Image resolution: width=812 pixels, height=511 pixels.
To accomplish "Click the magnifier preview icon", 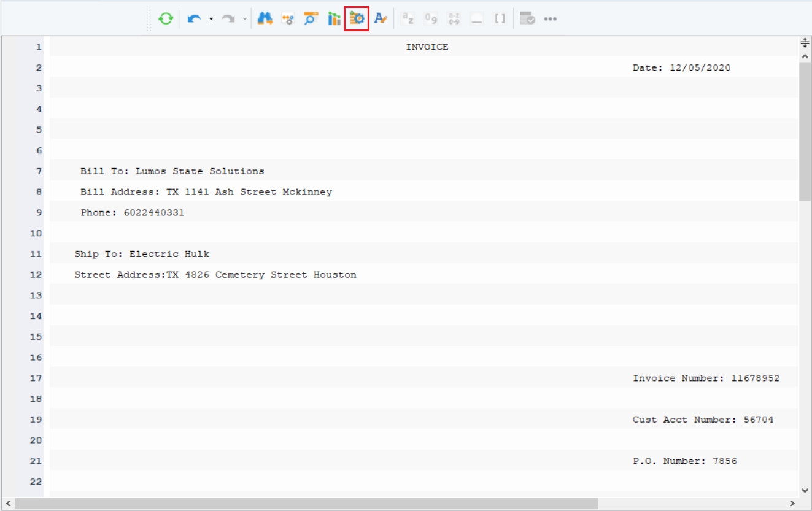I will pyautogui.click(x=311, y=19).
